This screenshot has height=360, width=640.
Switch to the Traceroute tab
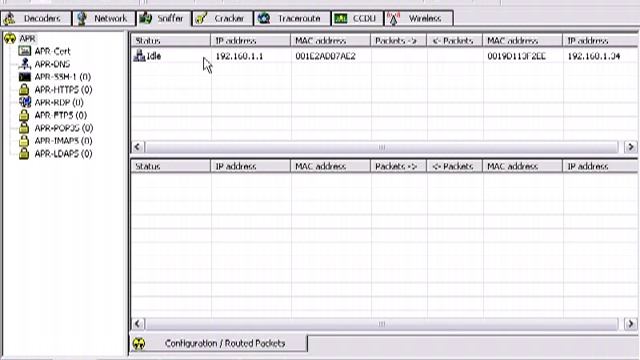pos(292,18)
